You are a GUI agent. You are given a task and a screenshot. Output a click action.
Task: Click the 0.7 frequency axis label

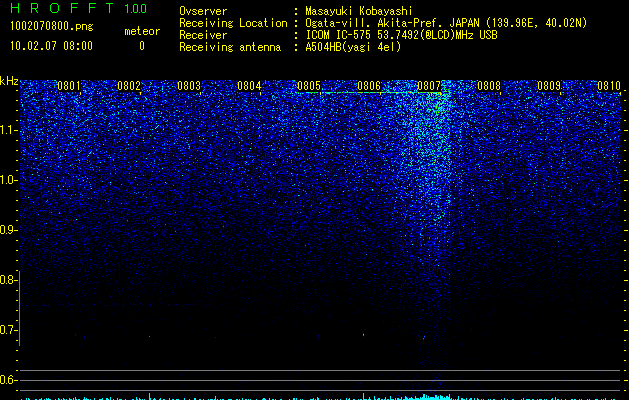tap(8, 330)
